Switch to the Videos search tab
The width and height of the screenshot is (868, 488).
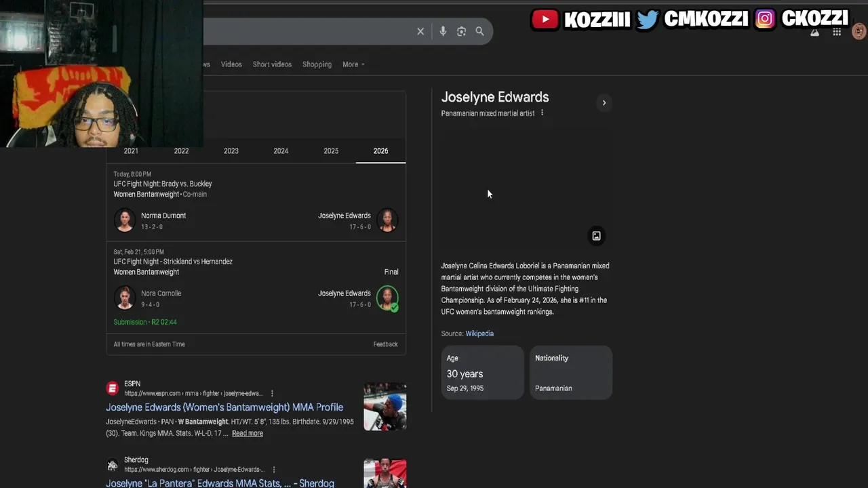231,64
